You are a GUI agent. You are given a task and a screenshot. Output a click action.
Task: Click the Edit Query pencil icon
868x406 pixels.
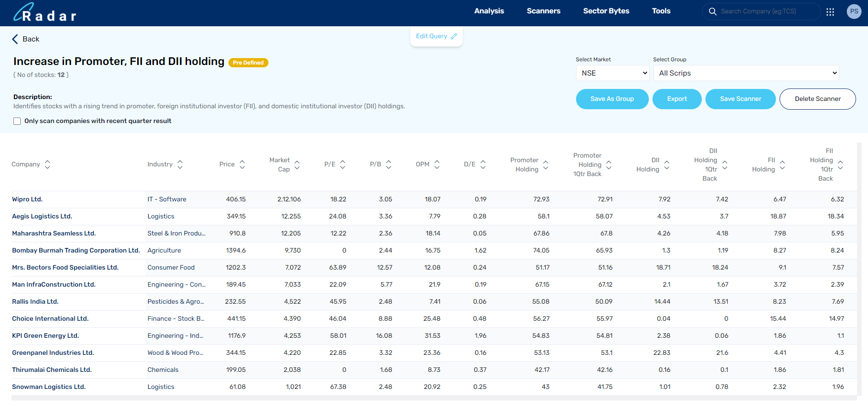coord(454,36)
